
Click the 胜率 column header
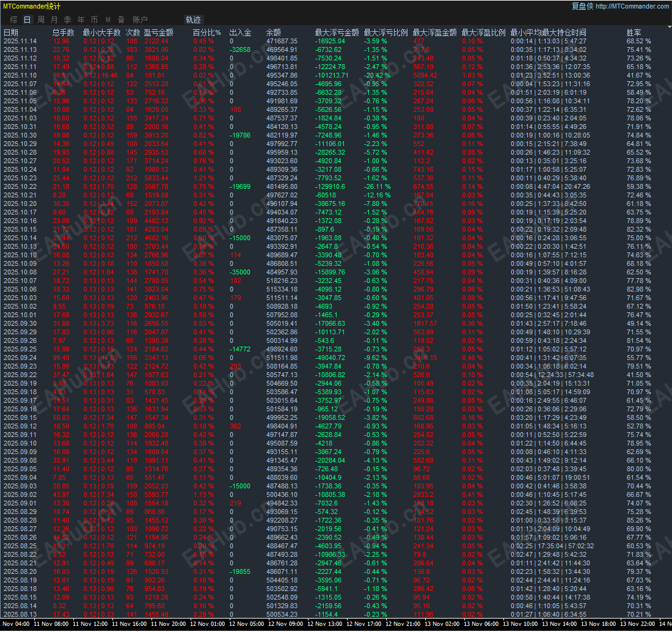(634, 32)
